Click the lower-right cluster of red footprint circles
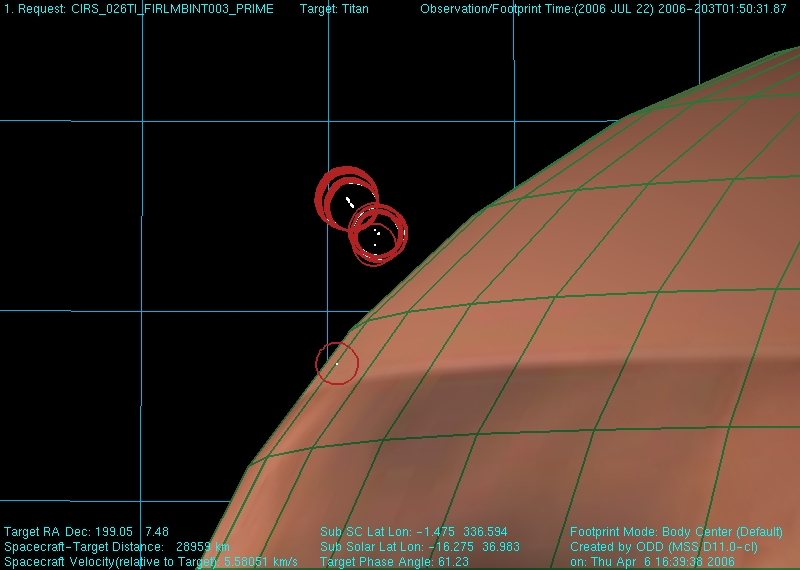Viewport: 800px width, 570px height. pos(378,234)
